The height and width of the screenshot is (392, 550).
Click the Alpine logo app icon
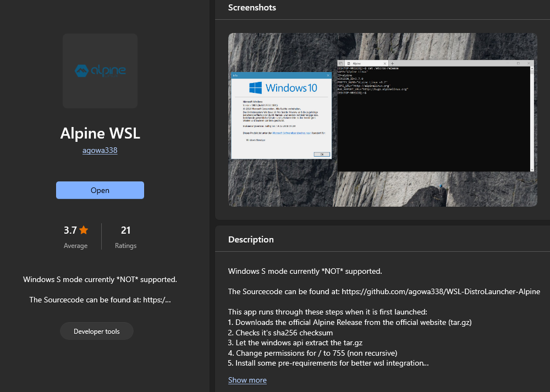(x=100, y=71)
